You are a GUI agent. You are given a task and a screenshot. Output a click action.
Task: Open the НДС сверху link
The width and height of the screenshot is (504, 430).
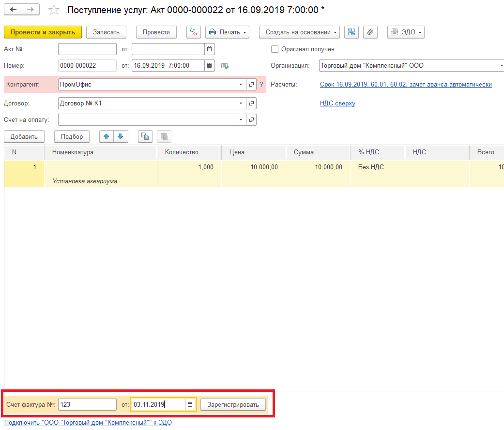(337, 104)
